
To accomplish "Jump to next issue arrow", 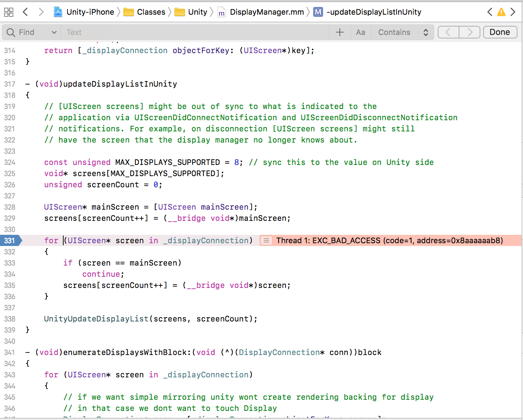I will [x=513, y=12].
